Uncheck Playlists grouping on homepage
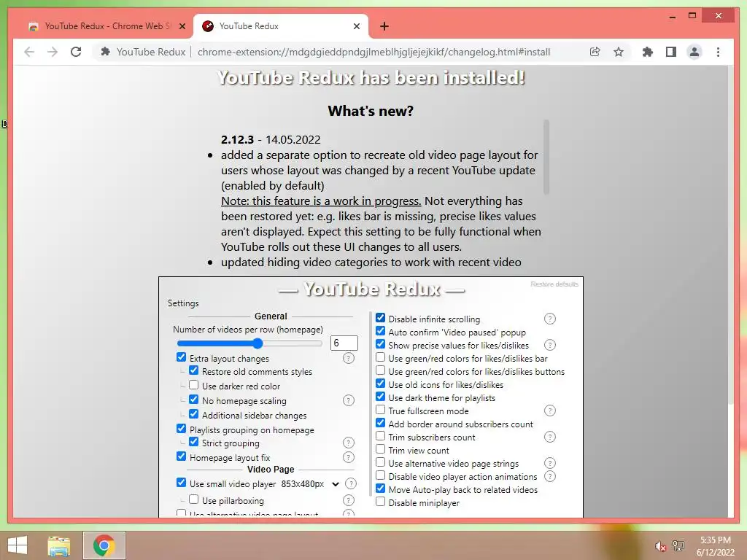Image resolution: width=747 pixels, height=560 pixels. pos(181,429)
